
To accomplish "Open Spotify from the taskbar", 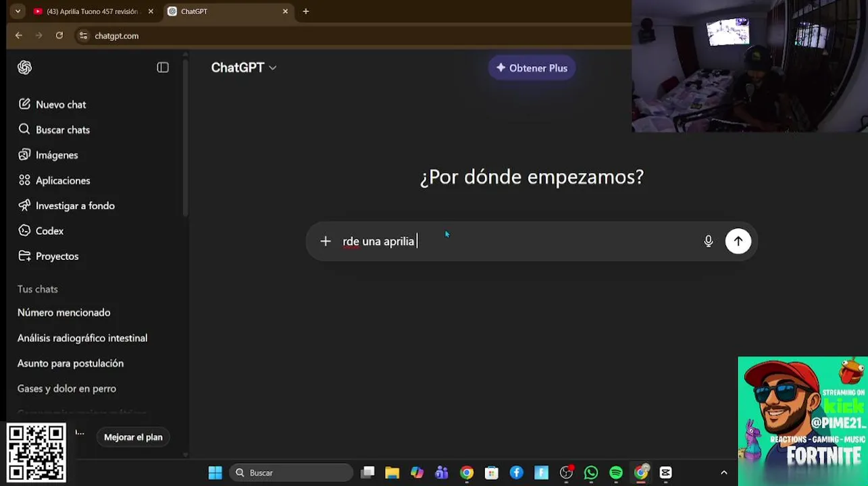I will click(x=616, y=473).
